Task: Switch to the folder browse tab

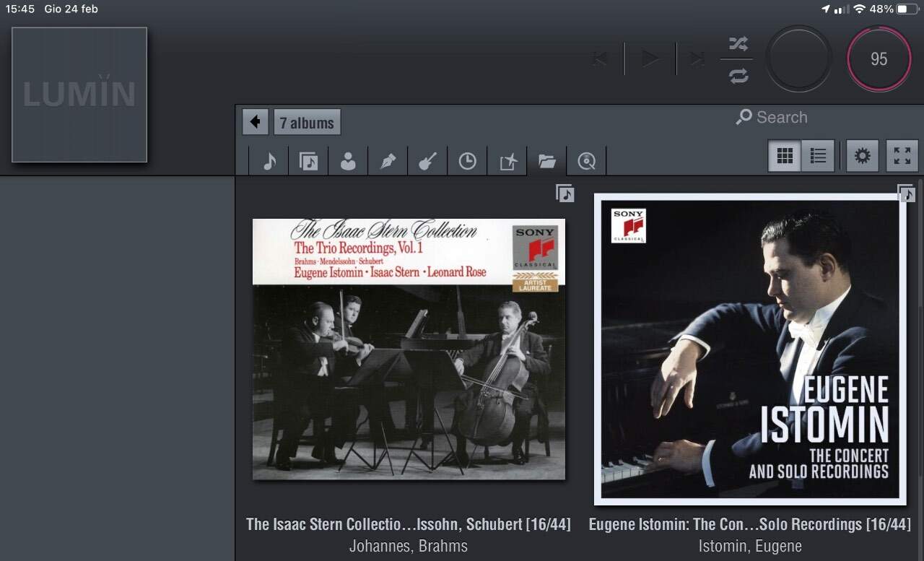Action: pos(547,161)
